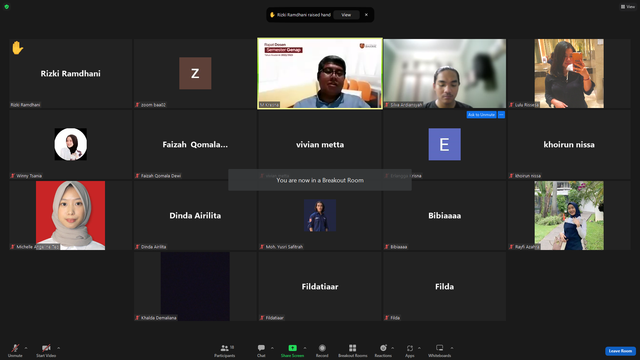The width and height of the screenshot is (640, 360).
Task: Open the Apps panel
Action: click(x=410, y=350)
